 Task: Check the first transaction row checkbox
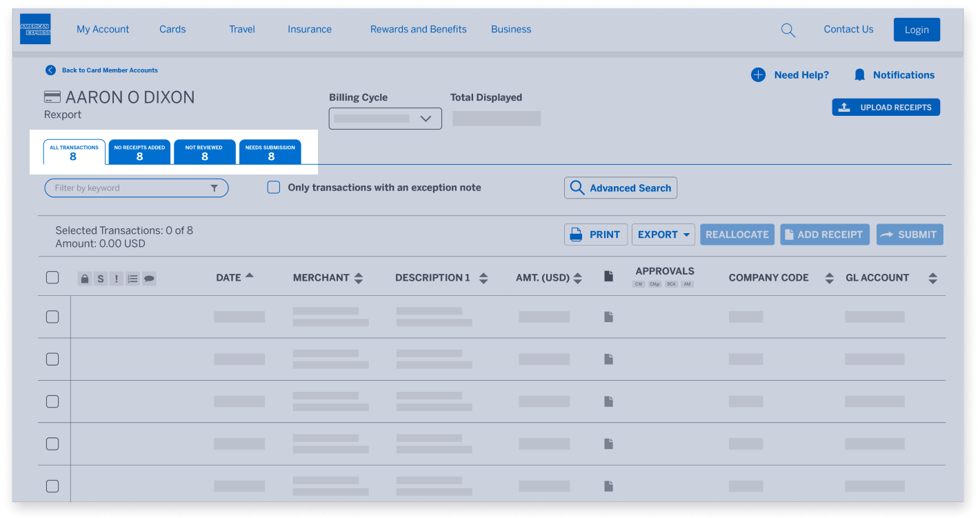52,317
